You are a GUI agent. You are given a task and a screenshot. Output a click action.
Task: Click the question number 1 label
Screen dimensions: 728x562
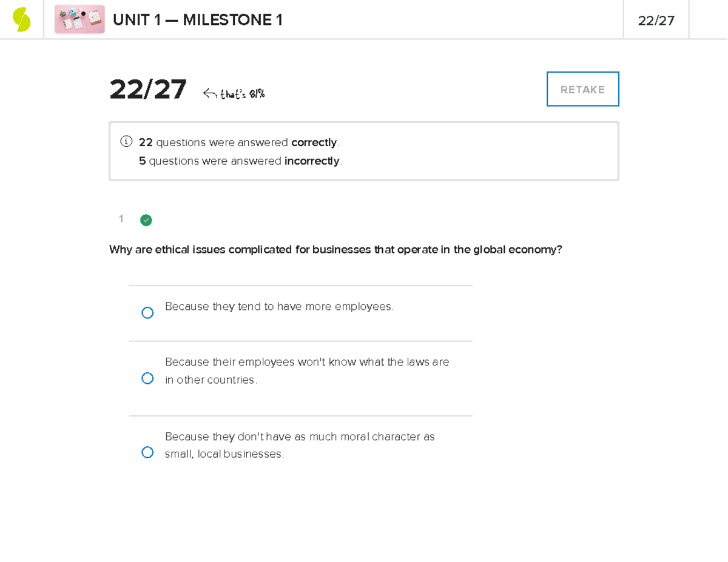click(121, 219)
